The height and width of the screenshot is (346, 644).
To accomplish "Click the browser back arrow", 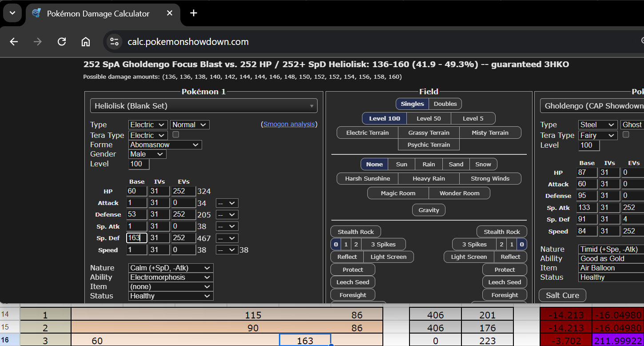I will click(x=14, y=42).
